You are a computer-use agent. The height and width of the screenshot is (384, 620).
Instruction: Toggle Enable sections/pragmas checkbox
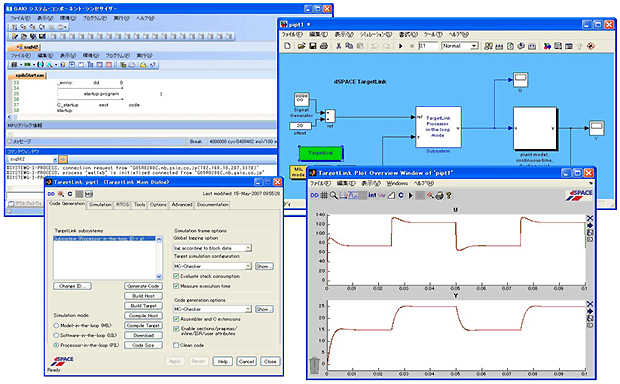176,329
